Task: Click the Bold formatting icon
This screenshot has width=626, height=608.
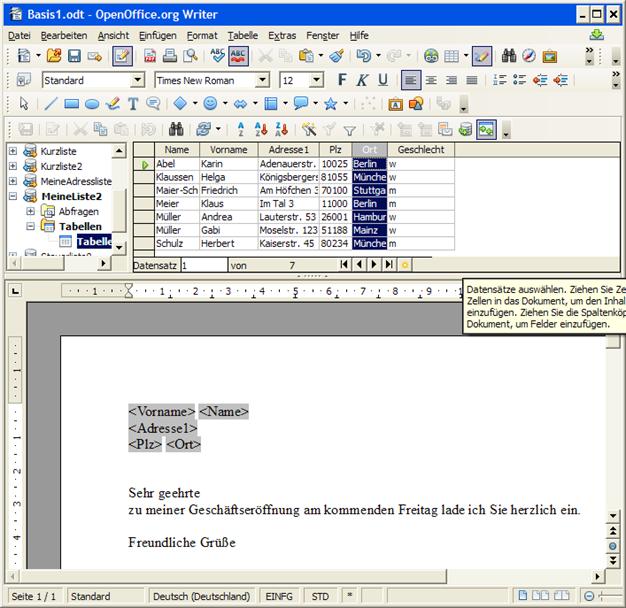Action: coord(343,80)
